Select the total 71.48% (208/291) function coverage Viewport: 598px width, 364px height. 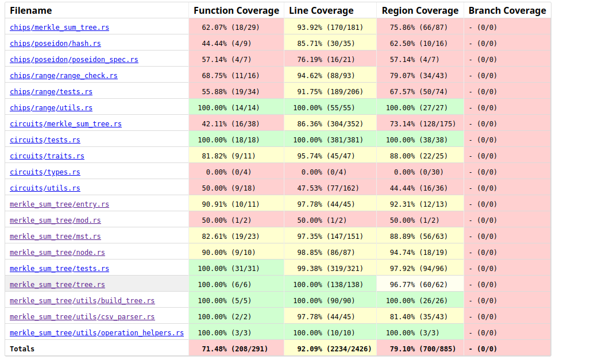(x=237, y=348)
